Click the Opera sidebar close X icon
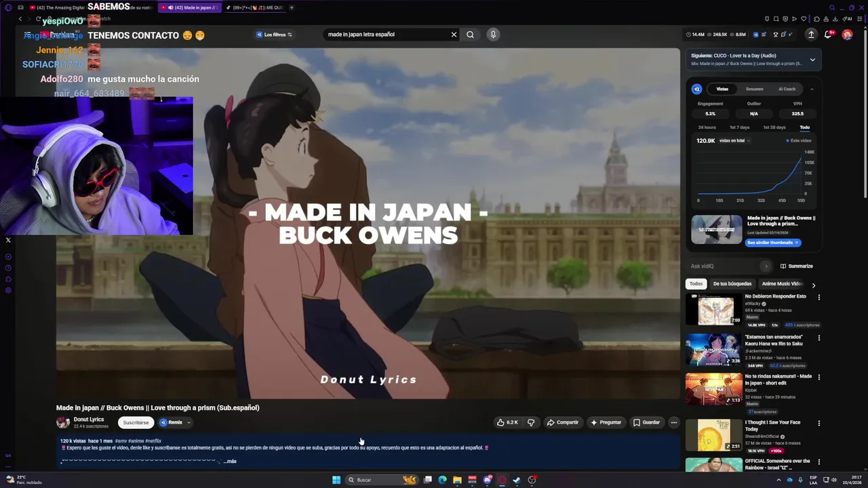 8,240
